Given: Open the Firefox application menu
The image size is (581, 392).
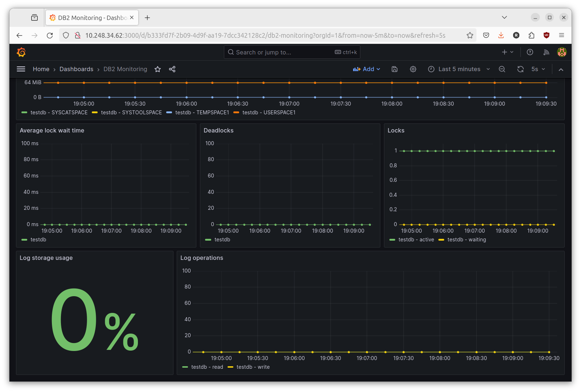Looking at the screenshot, I should tap(561, 35).
